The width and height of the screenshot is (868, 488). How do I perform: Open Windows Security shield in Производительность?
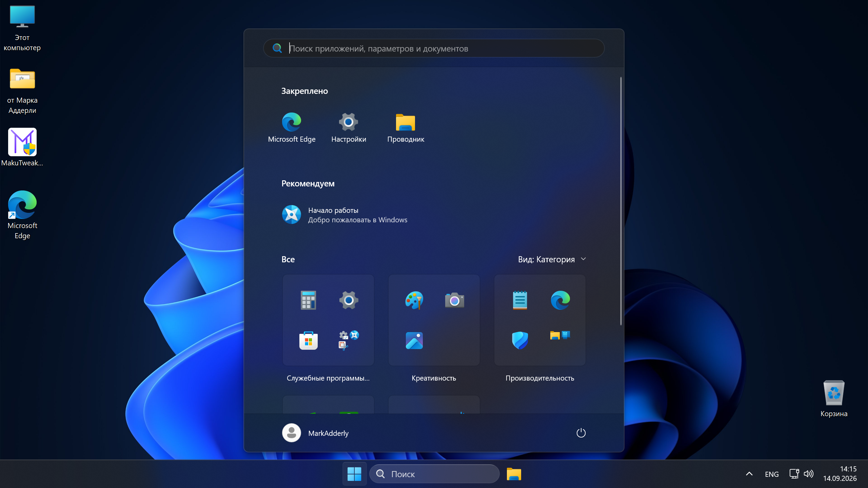(x=520, y=341)
